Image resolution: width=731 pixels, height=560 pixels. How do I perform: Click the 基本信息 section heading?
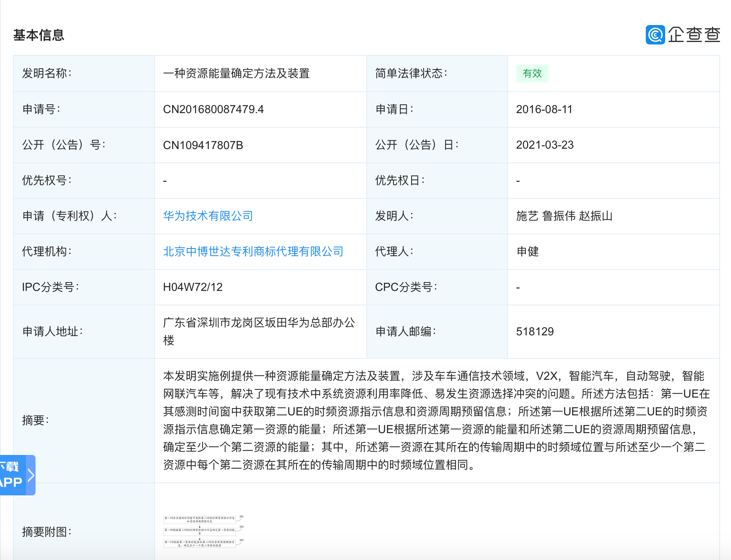39,35
